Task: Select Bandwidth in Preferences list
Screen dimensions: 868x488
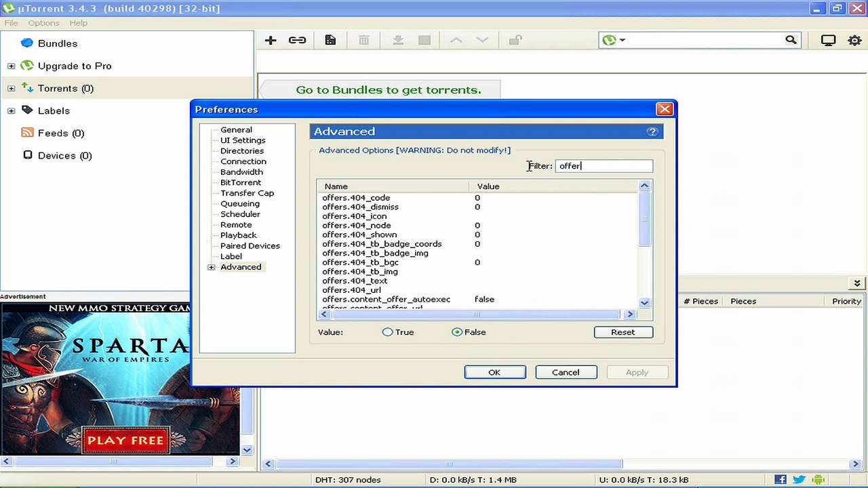Action: coord(241,172)
